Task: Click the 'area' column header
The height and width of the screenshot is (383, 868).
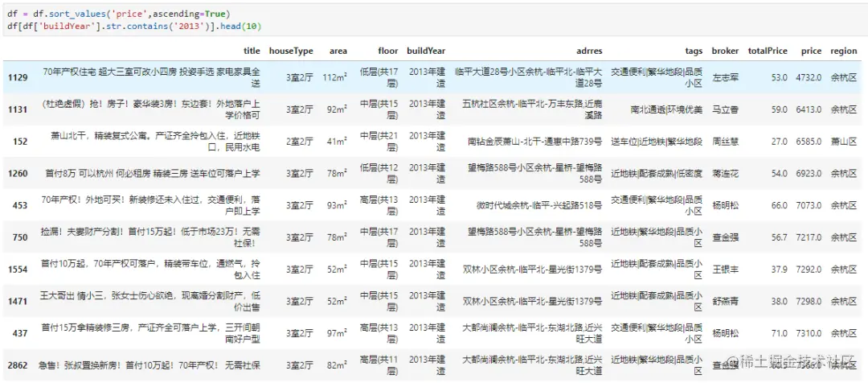Action: tap(338, 51)
